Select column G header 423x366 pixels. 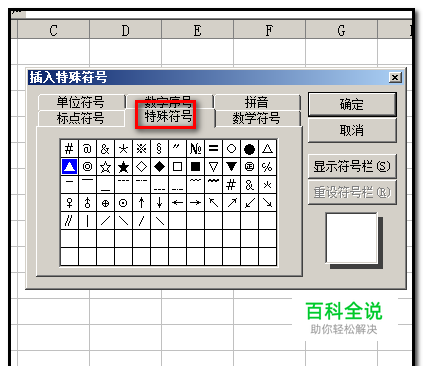point(341,30)
